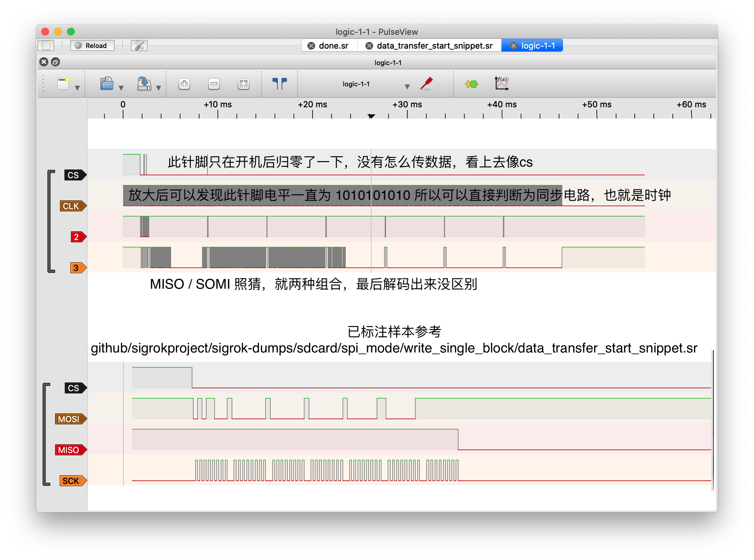This screenshot has height=560, width=754.
Task: Click the upper CS channel label
Action: click(75, 175)
